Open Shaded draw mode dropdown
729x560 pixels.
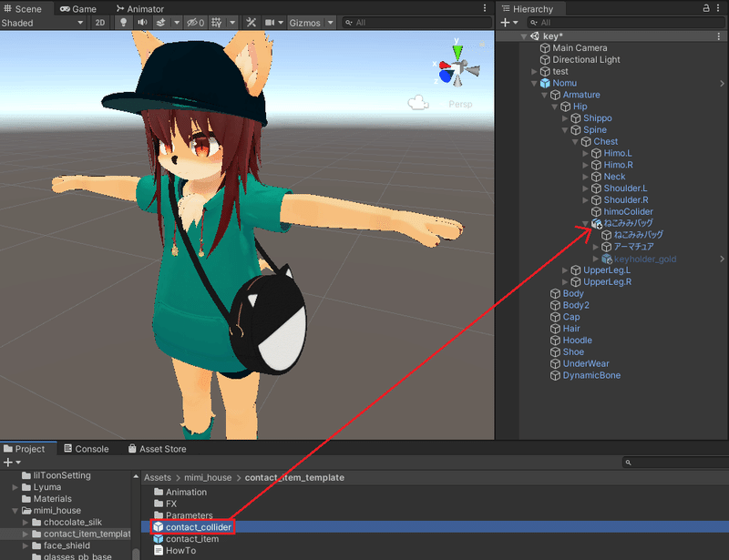[42, 22]
